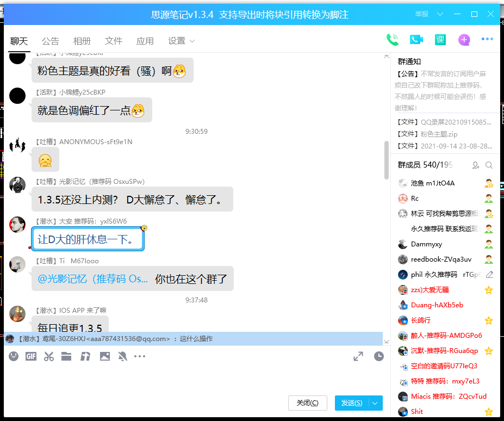Image resolution: width=504 pixels, height=421 pixels.
Task: Click the 群成员 540/195 header
Action: click(x=425, y=165)
